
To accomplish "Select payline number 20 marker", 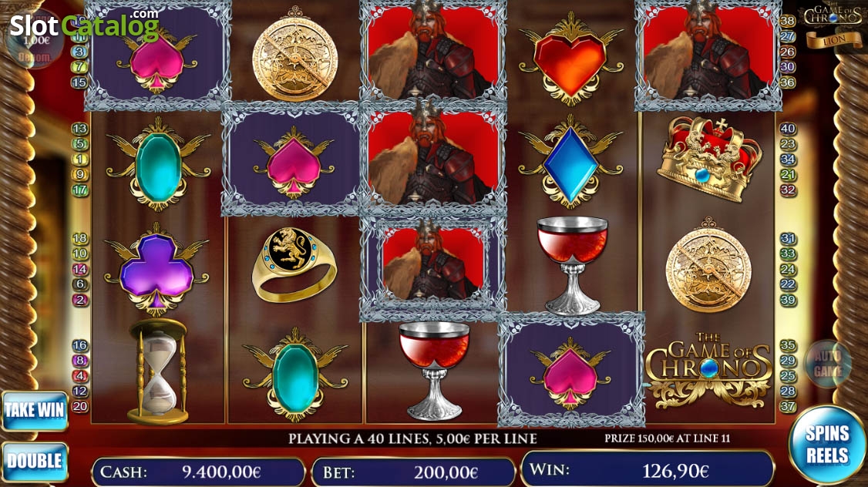I will click(79, 406).
